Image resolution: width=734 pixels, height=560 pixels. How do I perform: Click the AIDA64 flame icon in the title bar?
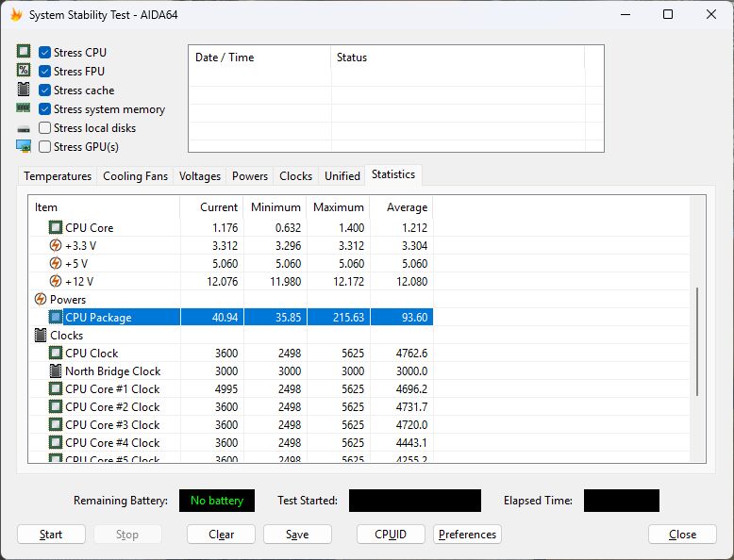click(16, 14)
